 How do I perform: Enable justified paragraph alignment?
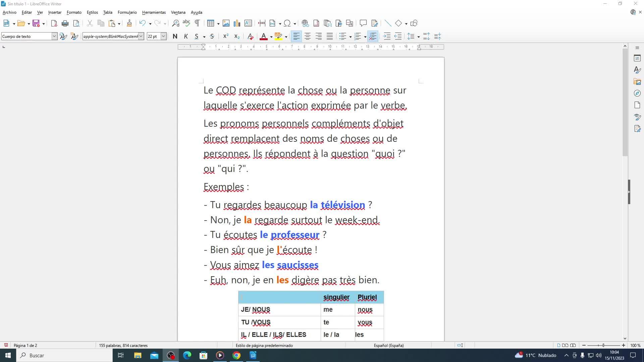click(x=330, y=37)
